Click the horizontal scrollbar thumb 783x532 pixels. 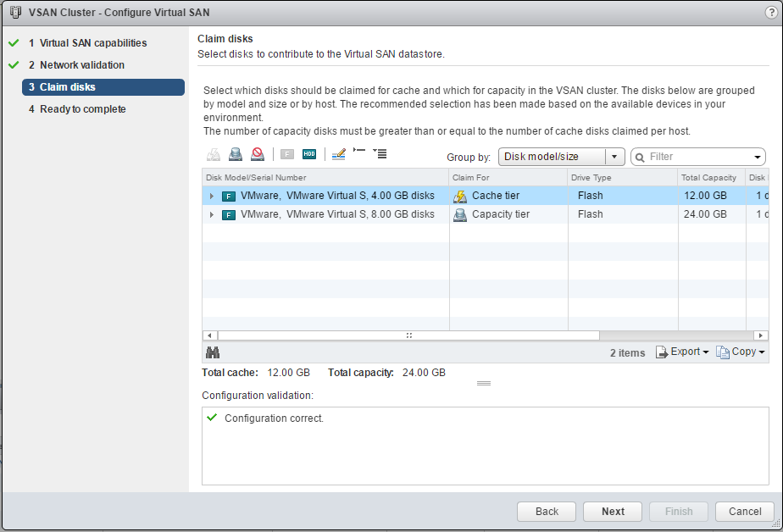click(x=408, y=335)
